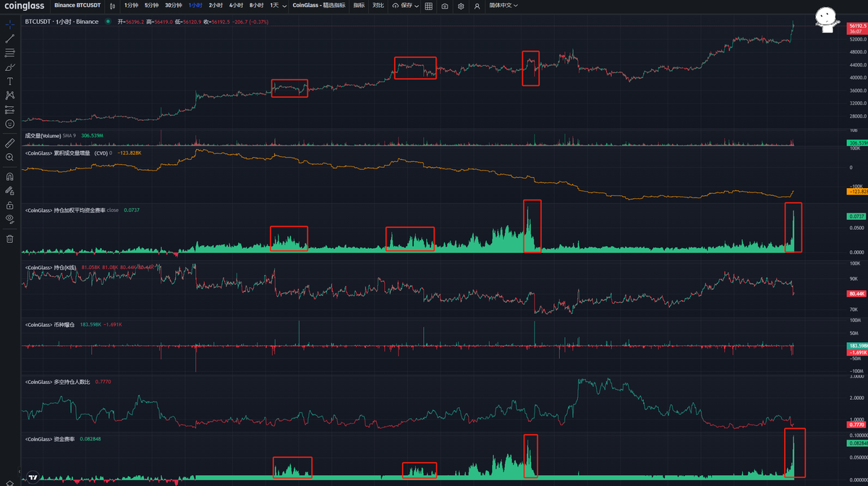
Task: Select the brush drawing tool
Action: pyautogui.click(x=10, y=67)
